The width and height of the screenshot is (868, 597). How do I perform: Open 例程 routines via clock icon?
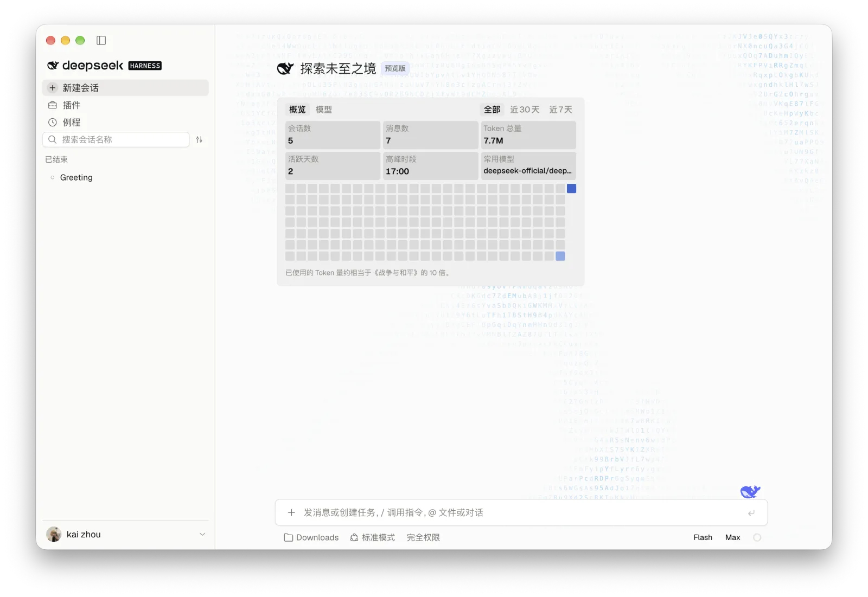(x=53, y=123)
